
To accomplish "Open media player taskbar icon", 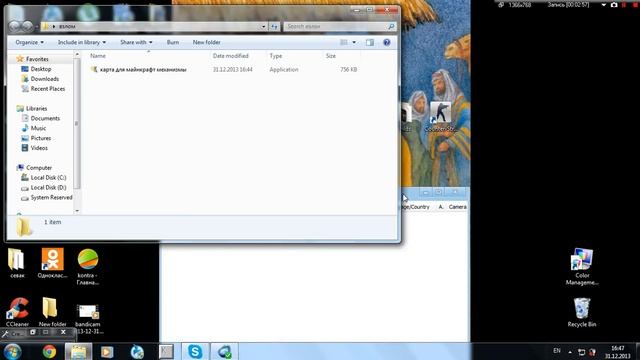I will (x=107, y=351).
